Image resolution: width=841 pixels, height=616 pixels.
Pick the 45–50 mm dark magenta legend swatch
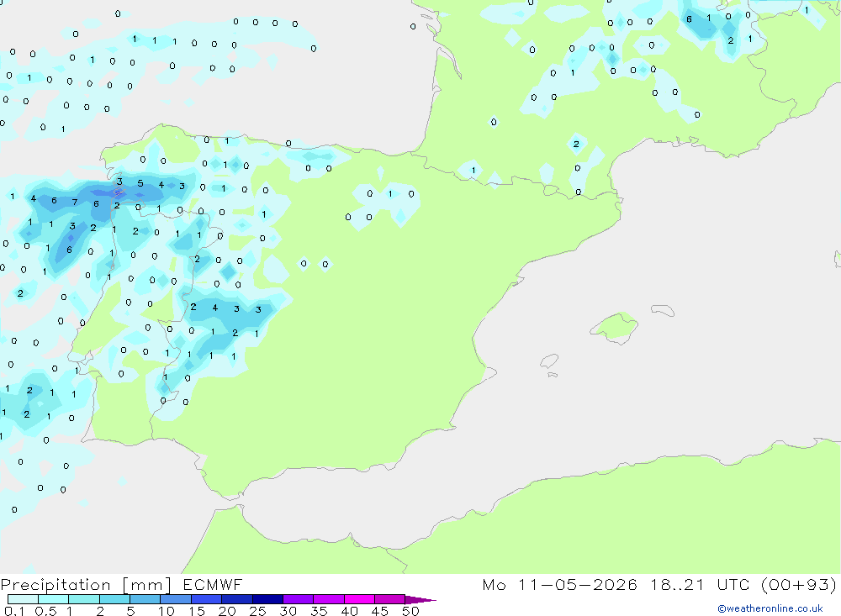click(390, 599)
